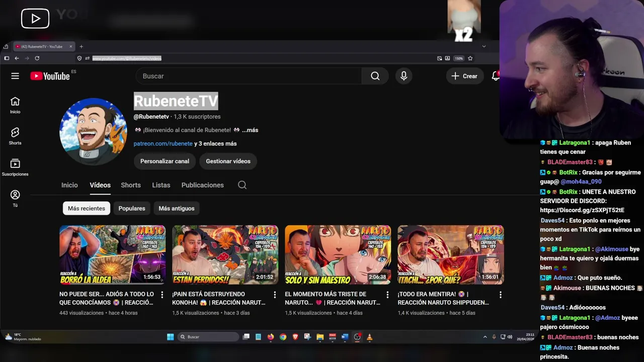Screen dimensions: 644x362
Task: Click the Windows taskbar Buscar box
Action: click(208, 337)
